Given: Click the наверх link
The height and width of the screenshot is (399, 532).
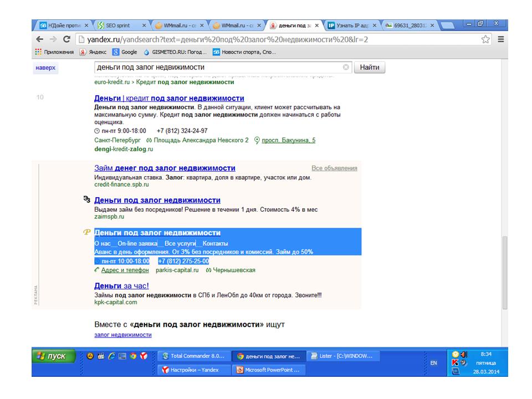Looking at the screenshot, I should (45, 68).
